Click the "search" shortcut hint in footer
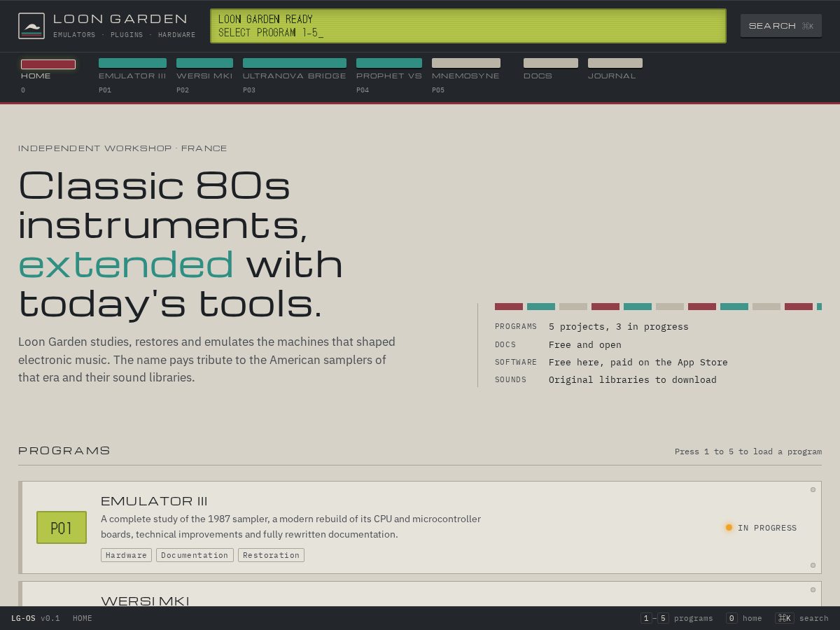The image size is (840, 630). point(802,618)
